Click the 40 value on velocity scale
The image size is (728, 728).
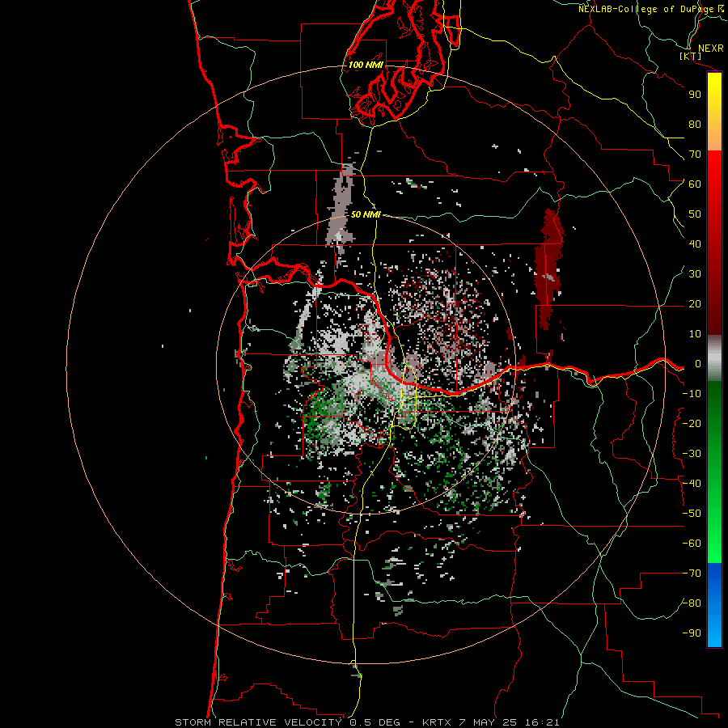[695, 243]
